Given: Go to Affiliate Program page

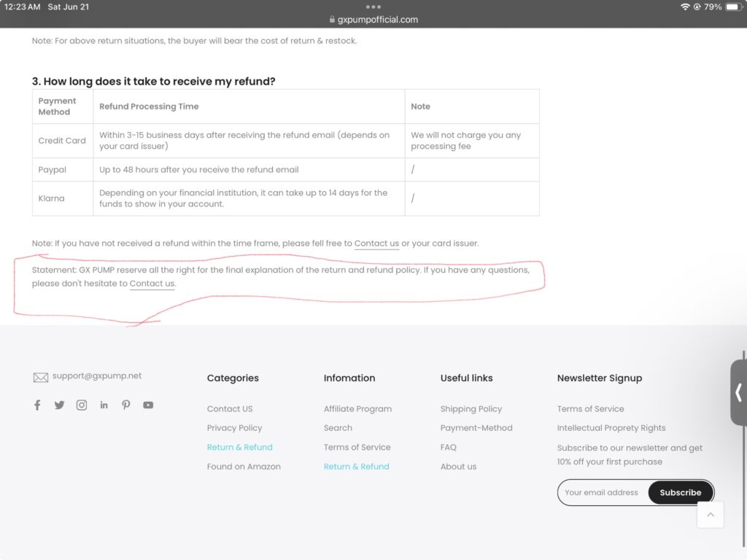Looking at the screenshot, I should (x=357, y=409).
